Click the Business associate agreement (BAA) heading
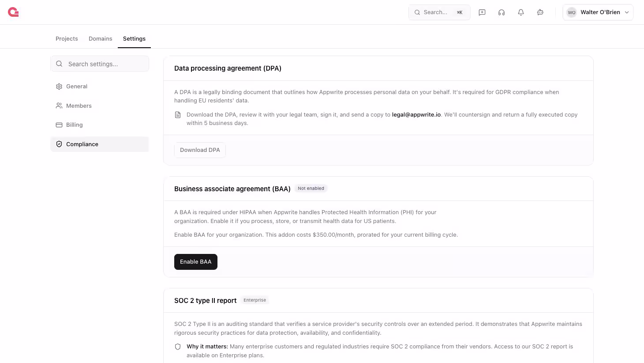644x363 pixels. pyautogui.click(x=232, y=189)
